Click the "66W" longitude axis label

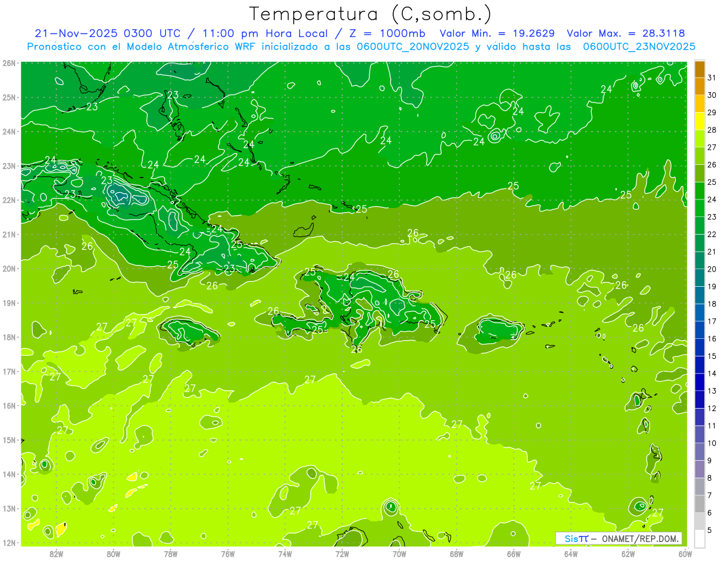point(513,554)
